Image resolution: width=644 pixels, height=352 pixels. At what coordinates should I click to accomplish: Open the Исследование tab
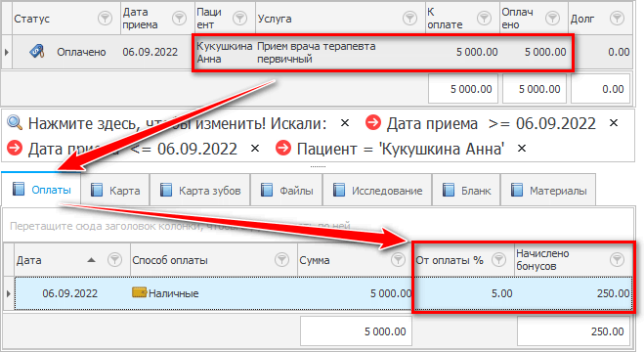pos(377,191)
